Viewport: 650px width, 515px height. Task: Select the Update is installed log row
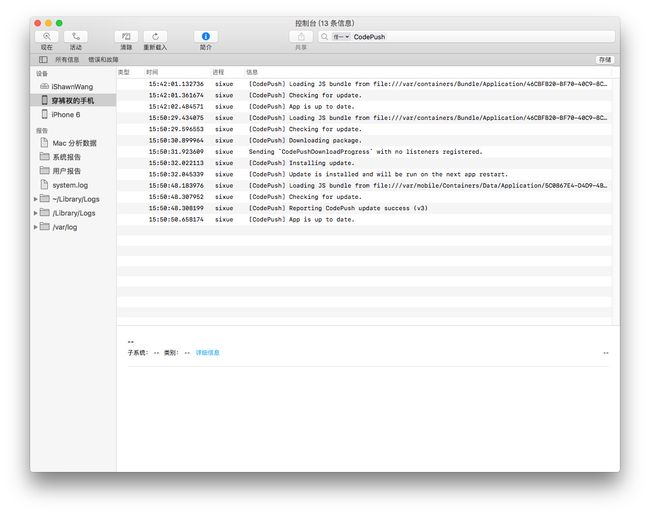[364, 174]
